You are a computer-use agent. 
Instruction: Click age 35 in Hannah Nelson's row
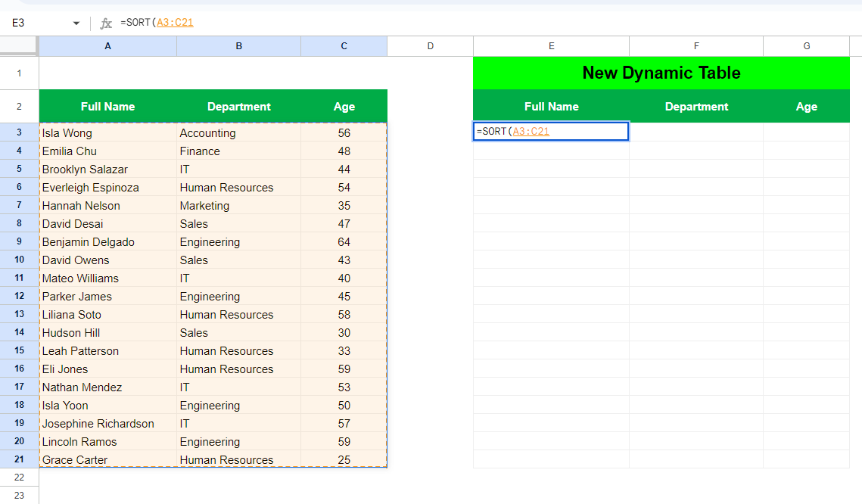pos(344,206)
